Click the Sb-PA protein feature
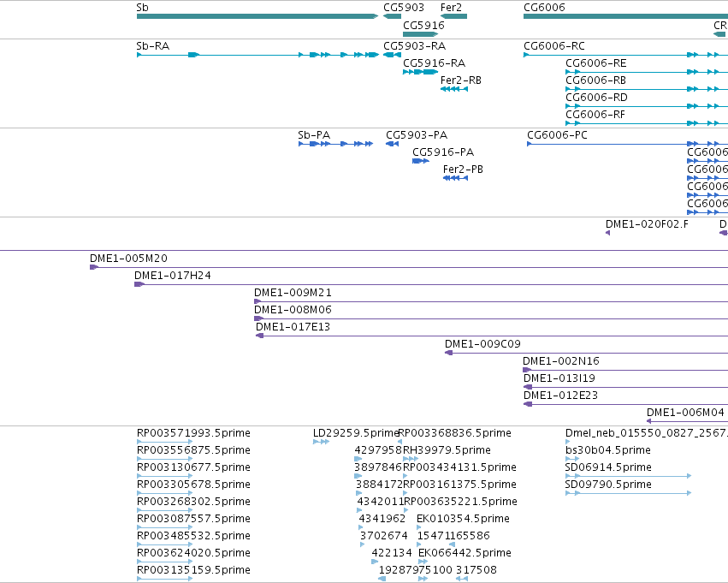Image resolution: width=728 pixels, height=583 pixels. click(x=335, y=144)
